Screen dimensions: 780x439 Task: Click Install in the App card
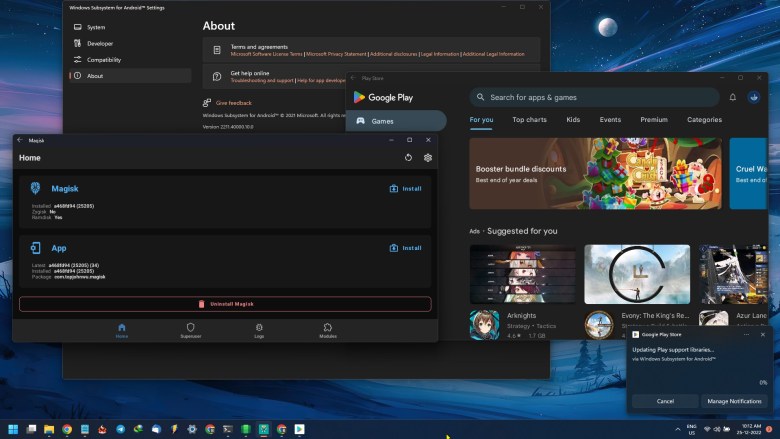405,248
